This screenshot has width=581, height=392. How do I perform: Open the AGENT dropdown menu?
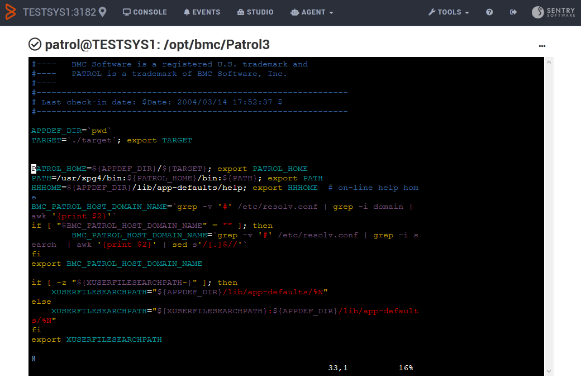(312, 11)
